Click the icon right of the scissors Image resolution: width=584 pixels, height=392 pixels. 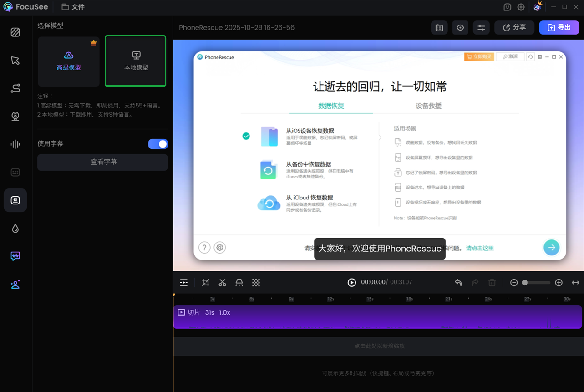tap(239, 283)
